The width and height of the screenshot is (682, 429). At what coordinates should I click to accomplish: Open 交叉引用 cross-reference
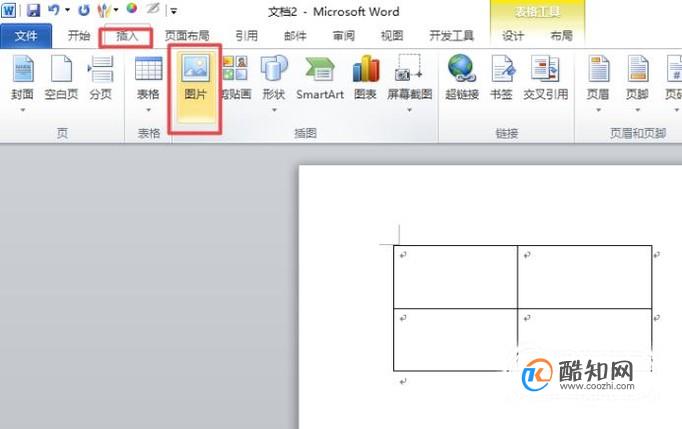(545, 78)
